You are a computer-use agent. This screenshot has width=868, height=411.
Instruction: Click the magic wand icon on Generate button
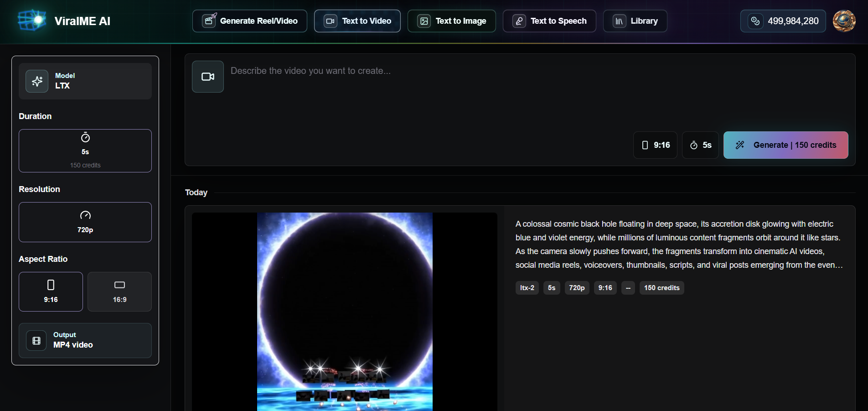coord(740,145)
